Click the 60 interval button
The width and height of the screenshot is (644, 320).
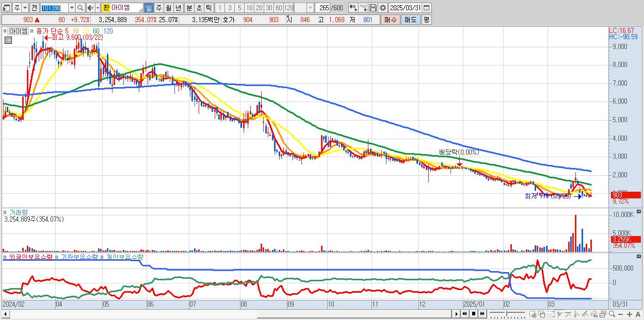click(x=279, y=8)
